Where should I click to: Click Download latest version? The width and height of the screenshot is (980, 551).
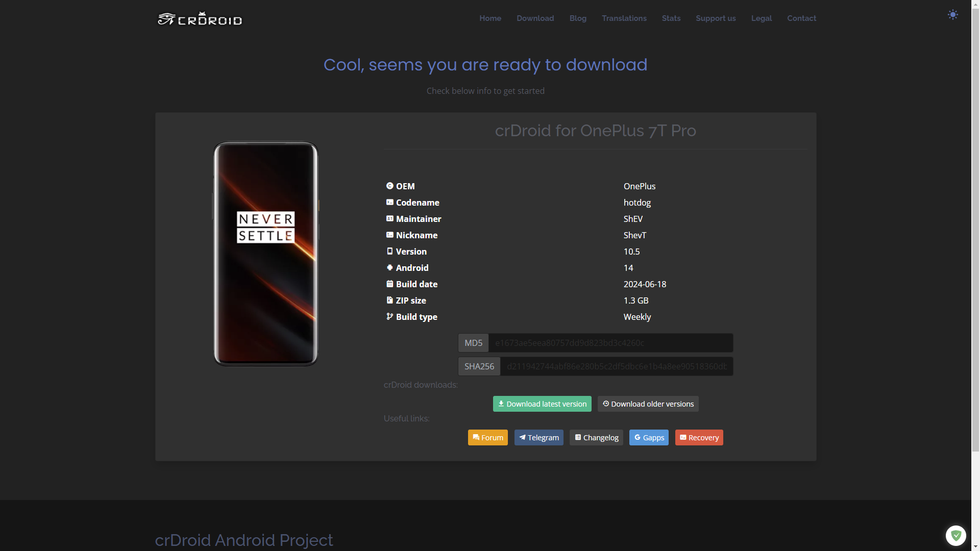coord(542,404)
